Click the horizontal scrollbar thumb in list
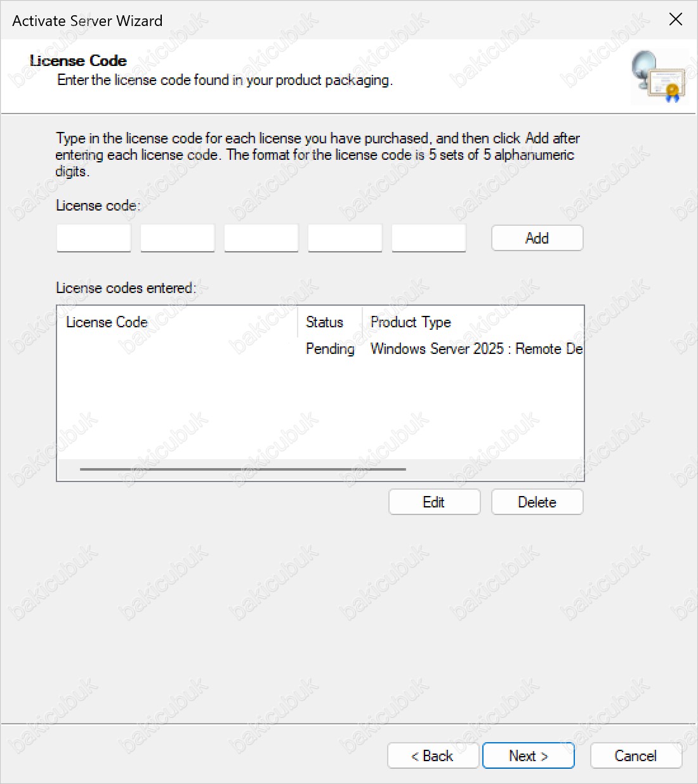 (242, 469)
